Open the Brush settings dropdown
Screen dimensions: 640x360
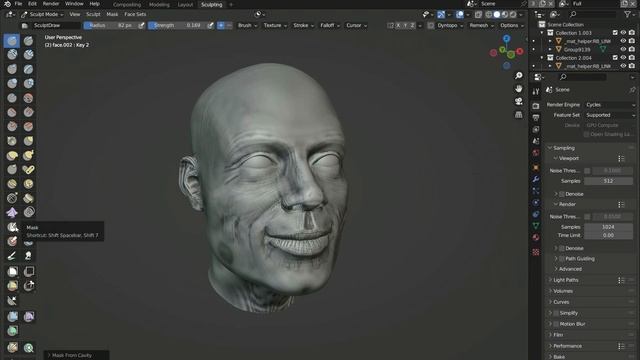pyautogui.click(x=247, y=25)
